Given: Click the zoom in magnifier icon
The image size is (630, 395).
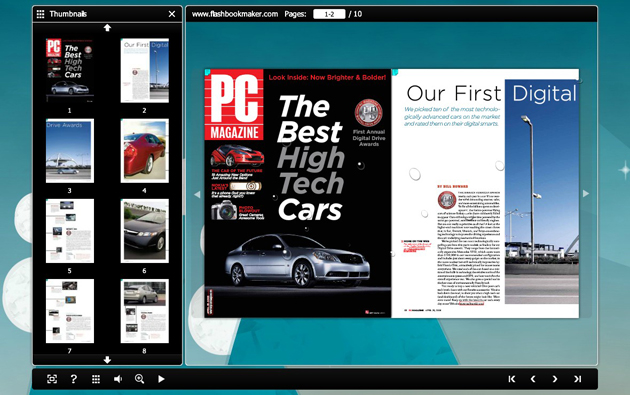Looking at the screenshot, I should point(139,379).
